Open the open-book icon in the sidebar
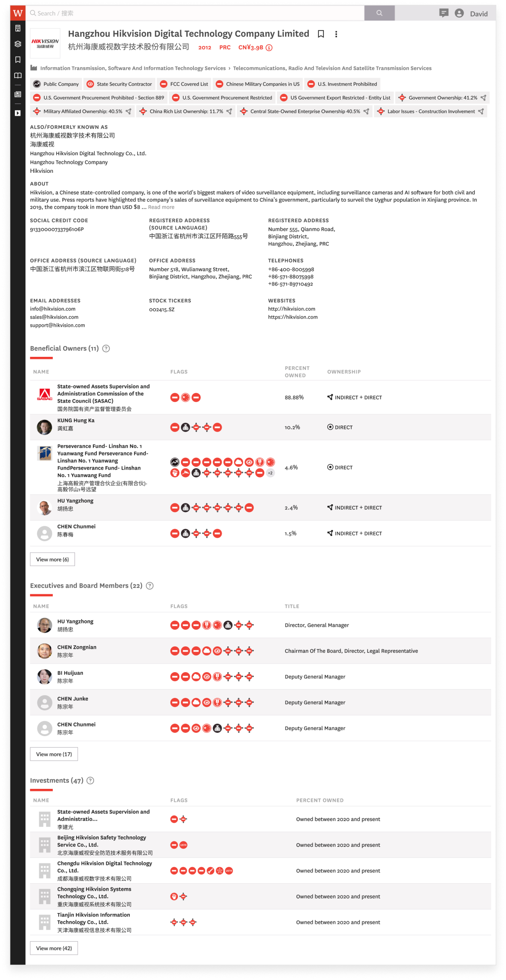This screenshot has height=980, width=506. click(18, 76)
